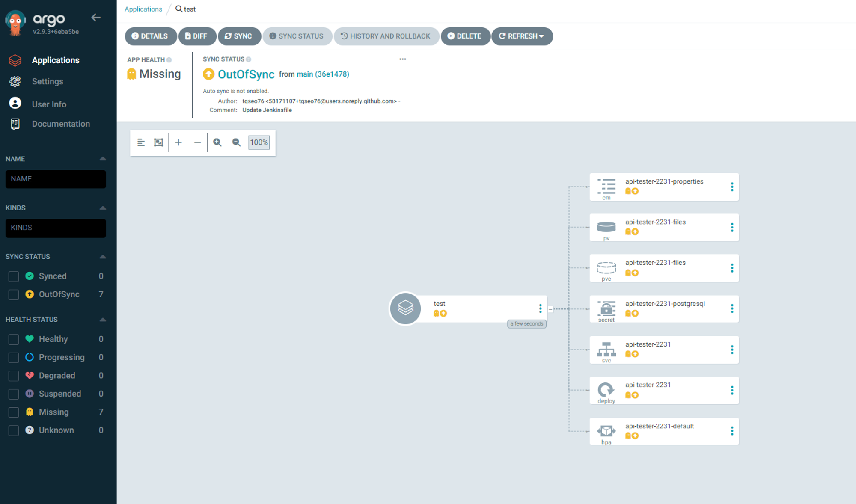Viewport: 856px width, 504px height.
Task: Click the fit-to-screen image icon
Action: click(158, 142)
